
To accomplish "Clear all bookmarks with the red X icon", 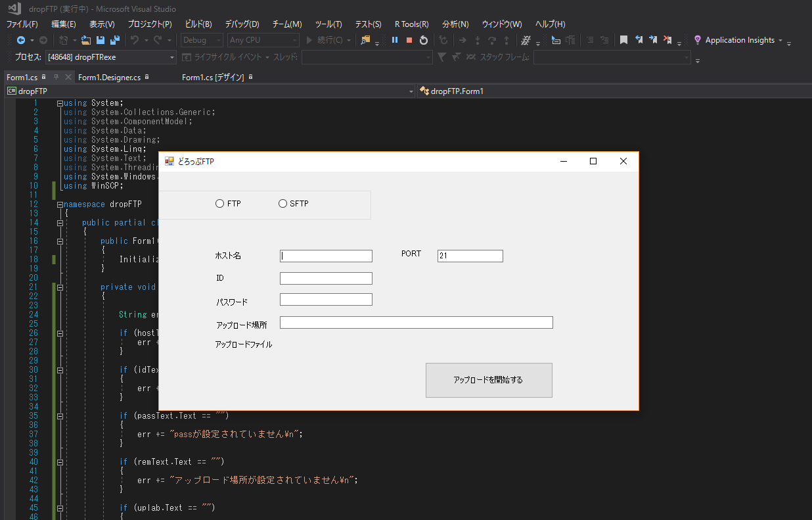I will (x=667, y=40).
